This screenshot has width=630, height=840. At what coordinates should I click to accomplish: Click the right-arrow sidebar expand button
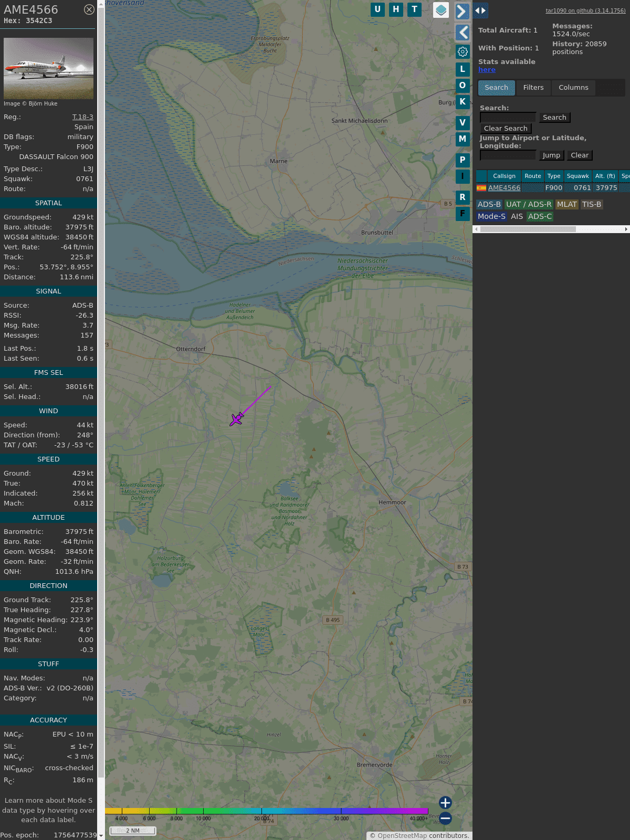(x=463, y=12)
